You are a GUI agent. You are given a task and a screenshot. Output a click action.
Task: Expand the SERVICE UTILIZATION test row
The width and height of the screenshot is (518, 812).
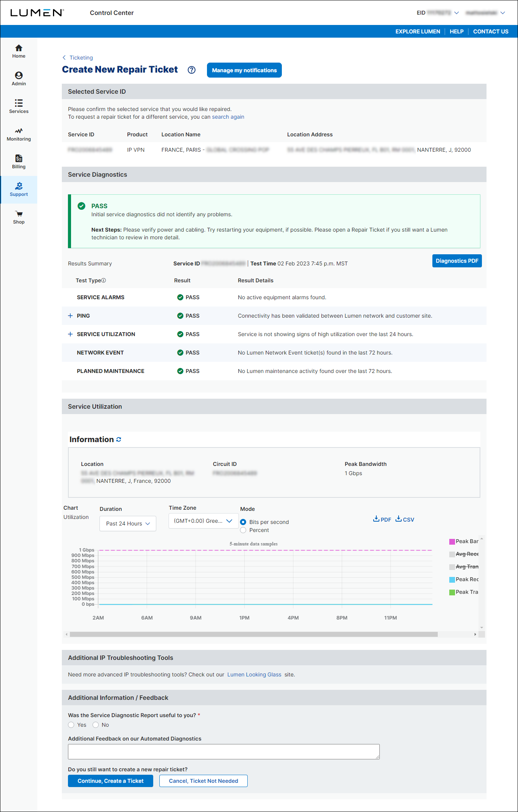click(x=70, y=334)
